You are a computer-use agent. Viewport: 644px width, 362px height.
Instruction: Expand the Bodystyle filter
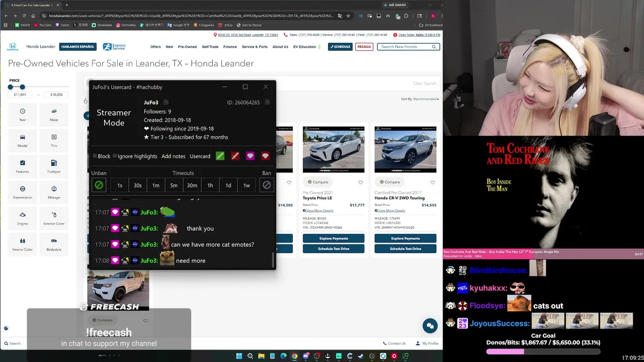[x=54, y=244]
